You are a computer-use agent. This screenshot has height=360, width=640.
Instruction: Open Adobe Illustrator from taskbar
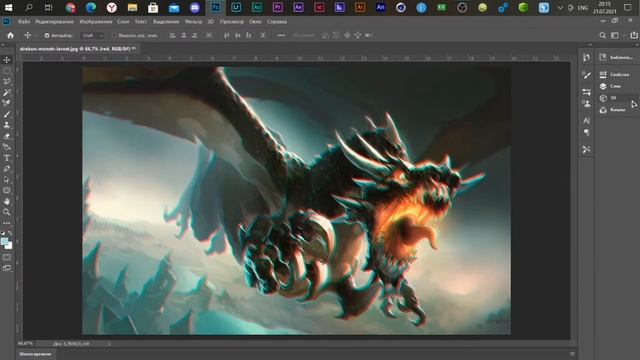[x=360, y=7]
